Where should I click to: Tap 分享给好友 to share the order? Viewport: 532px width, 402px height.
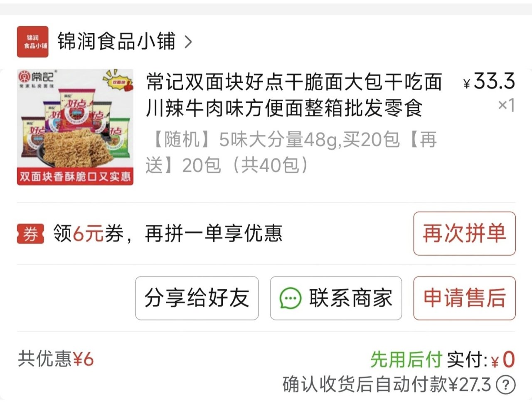pos(197,298)
